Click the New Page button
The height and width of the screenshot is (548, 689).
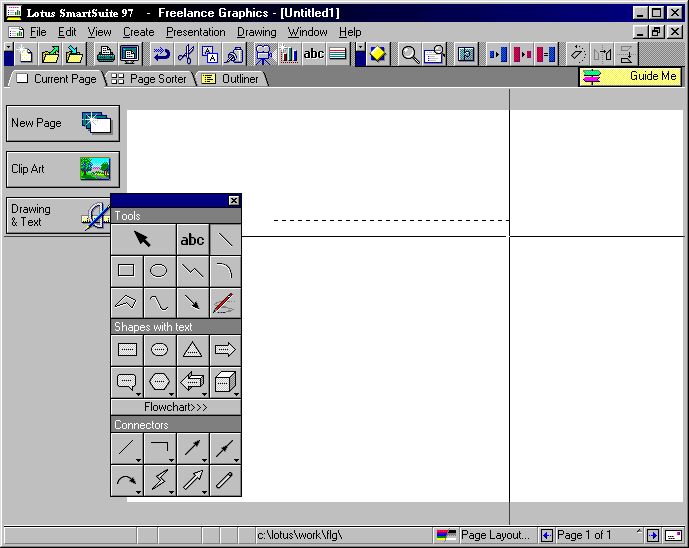[x=63, y=123]
